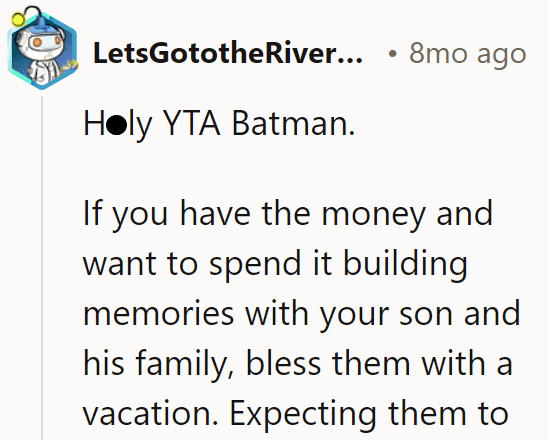The image size is (548, 440).
Task: Click the word 'family,' in the comment
Action: 184,365
